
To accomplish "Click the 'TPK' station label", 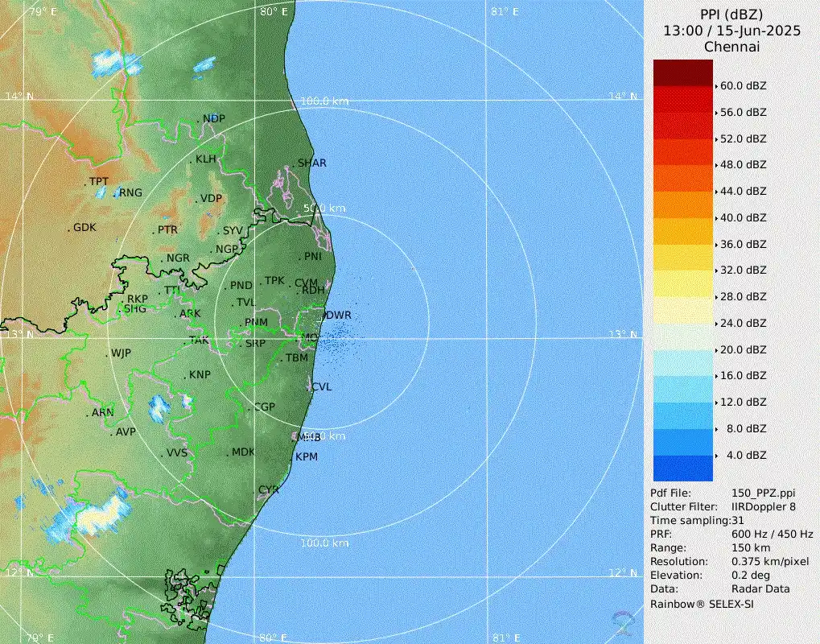I will point(274,281).
